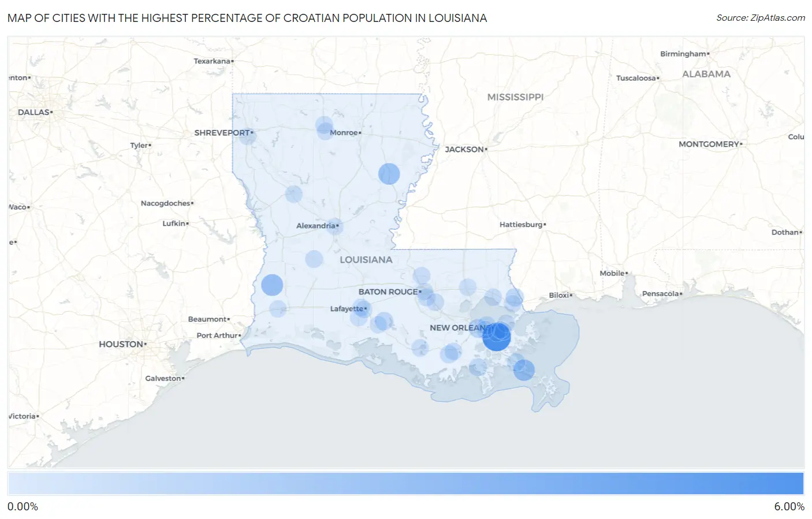Click the Tyler city label
This screenshot has width=812, height=519.
tap(139, 145)
